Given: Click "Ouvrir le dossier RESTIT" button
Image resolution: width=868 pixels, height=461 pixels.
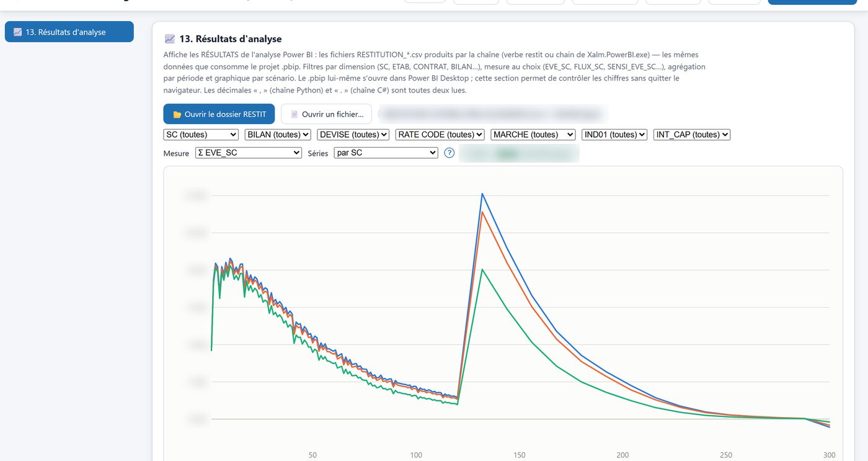Looking at the screenshot, I should (x=219, y=114).
